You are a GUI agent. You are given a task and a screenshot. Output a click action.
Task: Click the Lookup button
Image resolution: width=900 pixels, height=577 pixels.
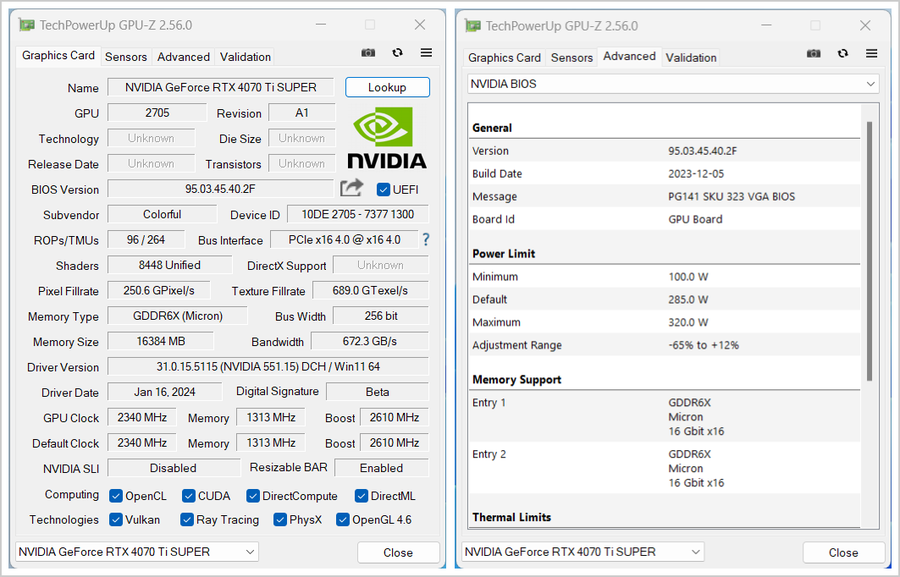coord(387,87)
